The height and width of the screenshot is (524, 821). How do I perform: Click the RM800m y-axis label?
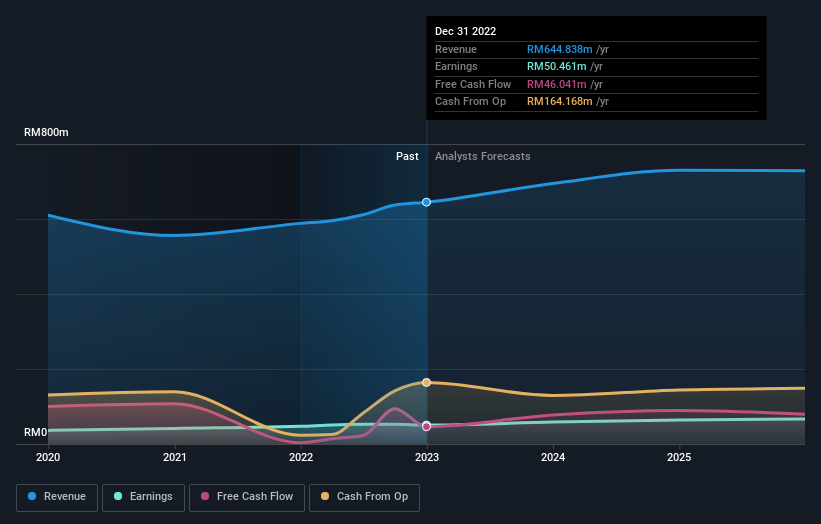46,132
